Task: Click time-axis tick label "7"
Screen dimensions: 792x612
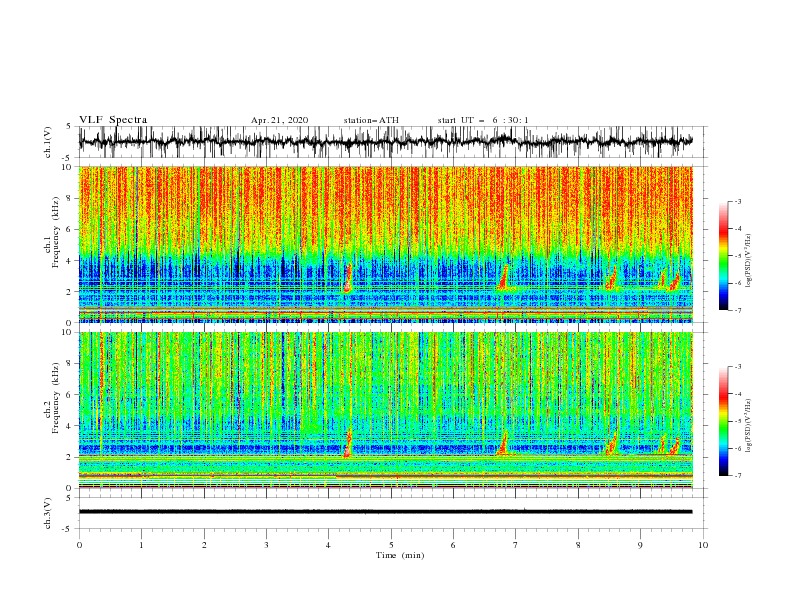Action: click(516, 545)
